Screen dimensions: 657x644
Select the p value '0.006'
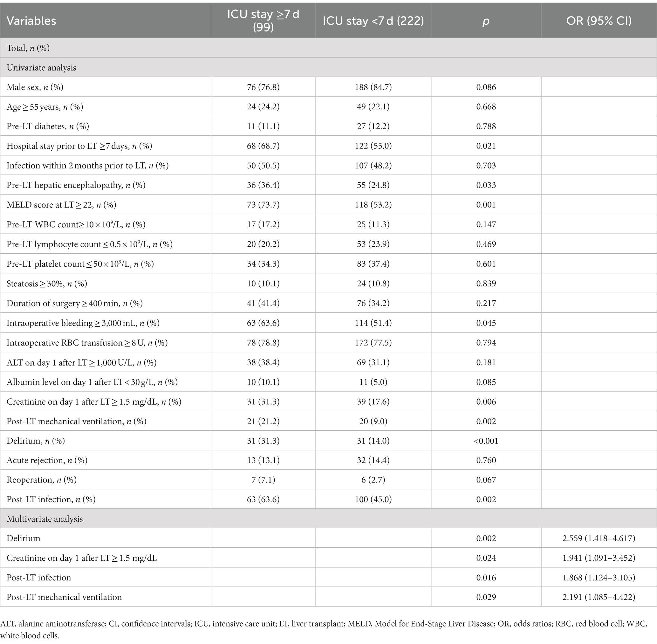point(486,402)
